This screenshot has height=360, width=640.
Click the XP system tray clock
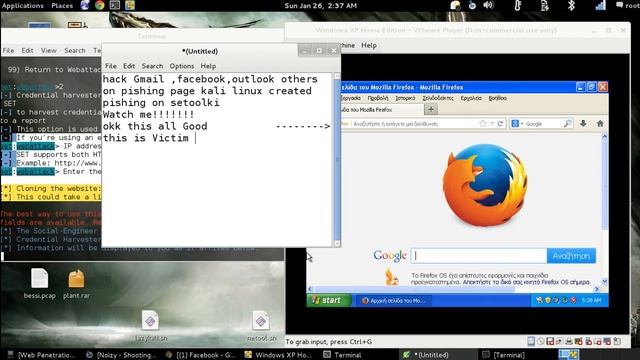pyautogui.click(x=591, y=300)
